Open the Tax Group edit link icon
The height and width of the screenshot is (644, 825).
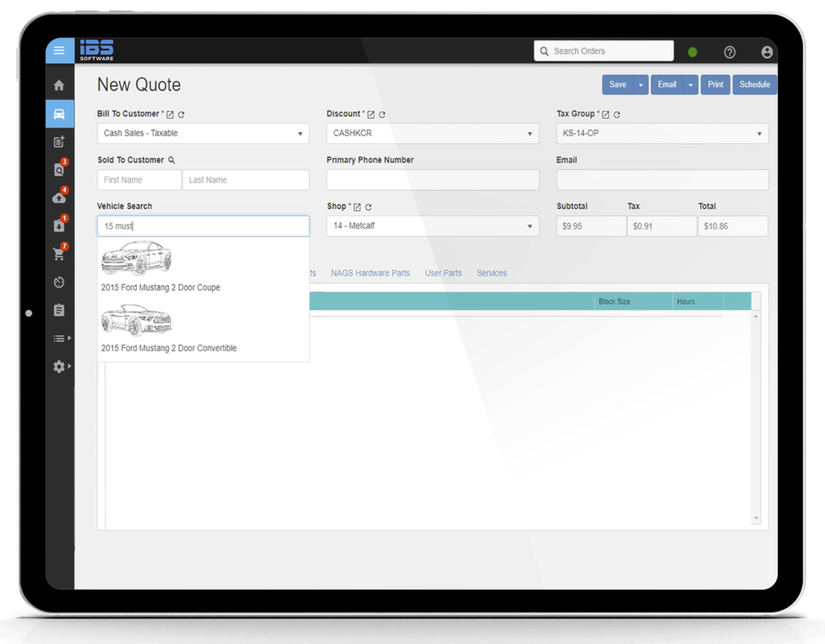point(605,115)
